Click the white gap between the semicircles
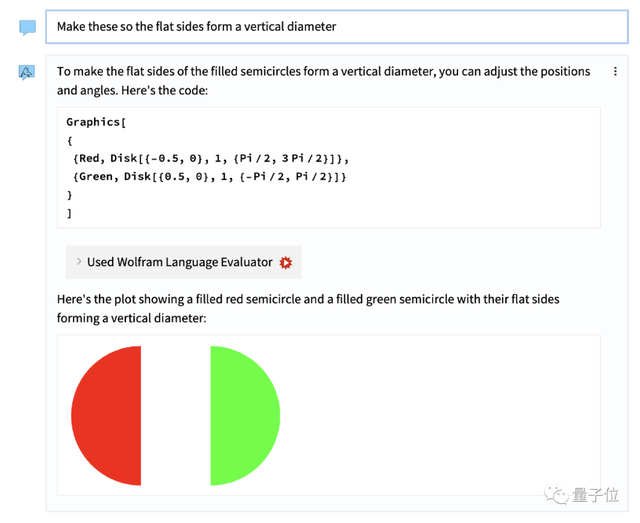The height and width of the screenshot is (523, 640). click(x=175, y=415)
